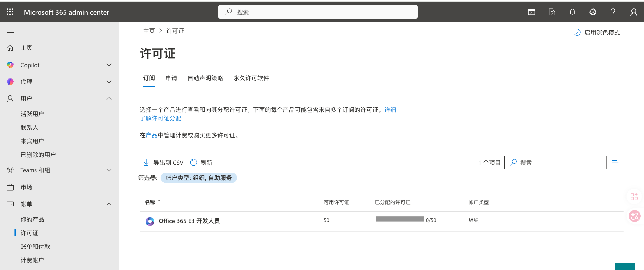644x270 pixels.
Task: Click the sort arrow beside 名称
Action: [x=159, y=202]
